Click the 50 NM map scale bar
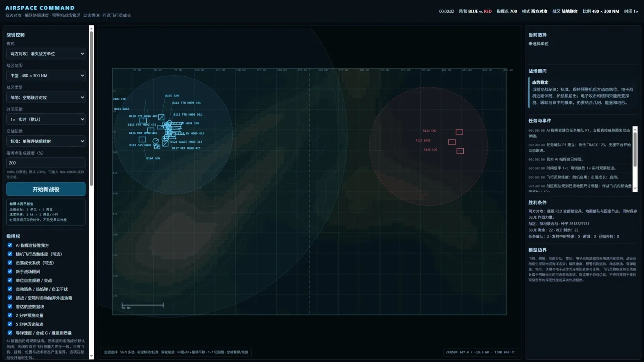The width and height of the screenshot is (644, 362). tap(142, 305)
